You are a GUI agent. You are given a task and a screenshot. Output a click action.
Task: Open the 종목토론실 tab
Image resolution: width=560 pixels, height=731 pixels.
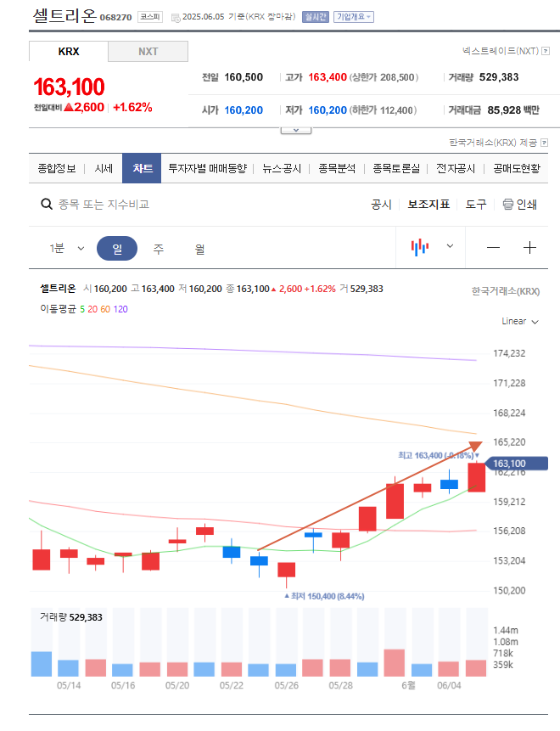396,168
